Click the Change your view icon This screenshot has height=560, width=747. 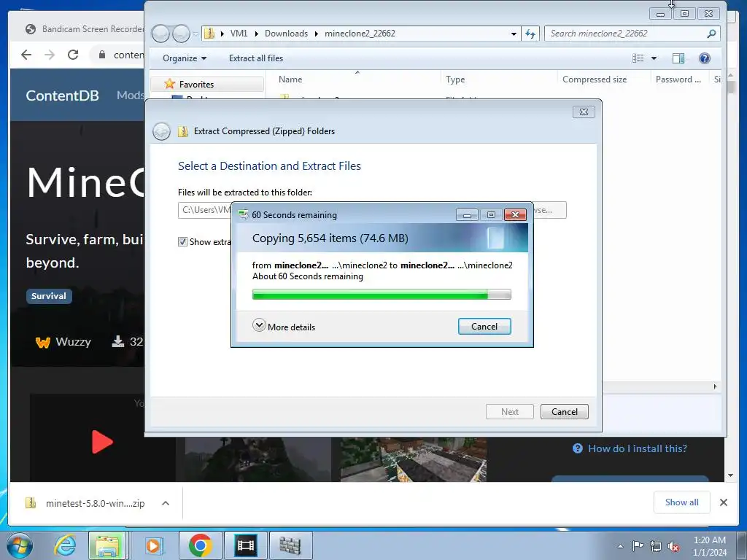coord(638,58)
